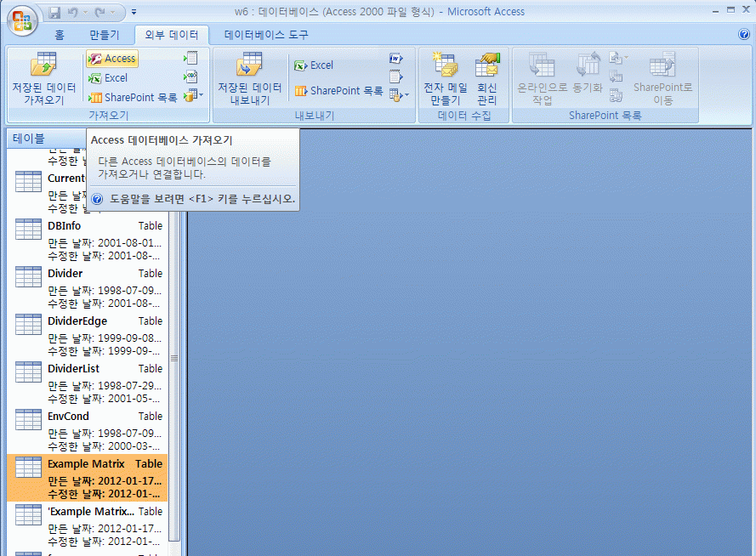Switch to the 홈 (Home) ribbon tab
The height and width of the screenshot is (556, 756).
click(x=60, y=35)
